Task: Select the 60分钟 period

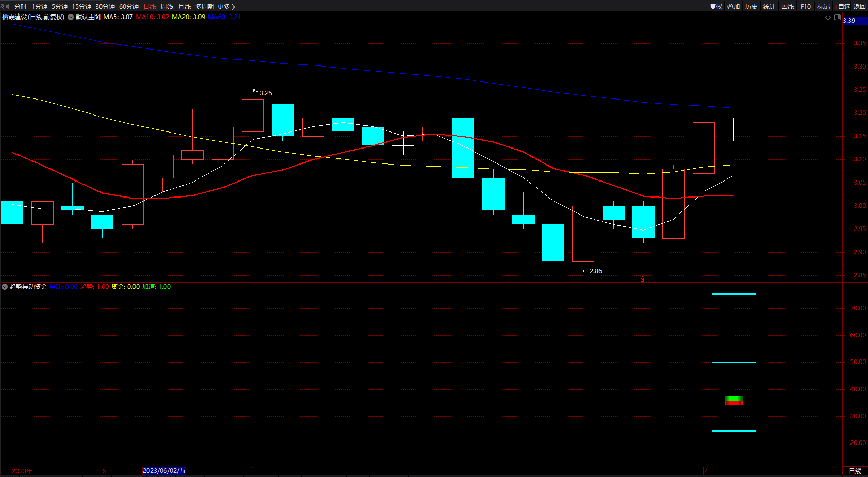Action: pos(129,7)
